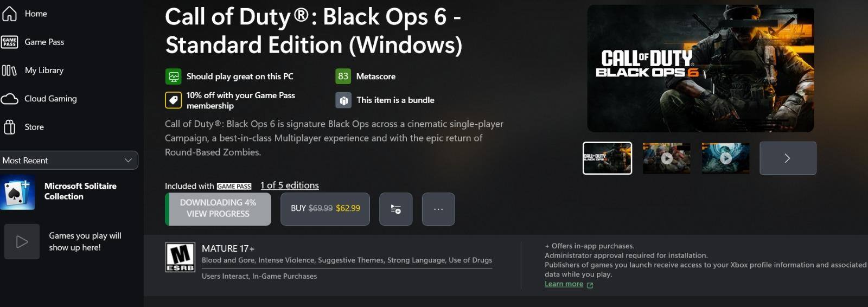
Task: Buy the game for $62.99
Action: click(x=325, y=208)
